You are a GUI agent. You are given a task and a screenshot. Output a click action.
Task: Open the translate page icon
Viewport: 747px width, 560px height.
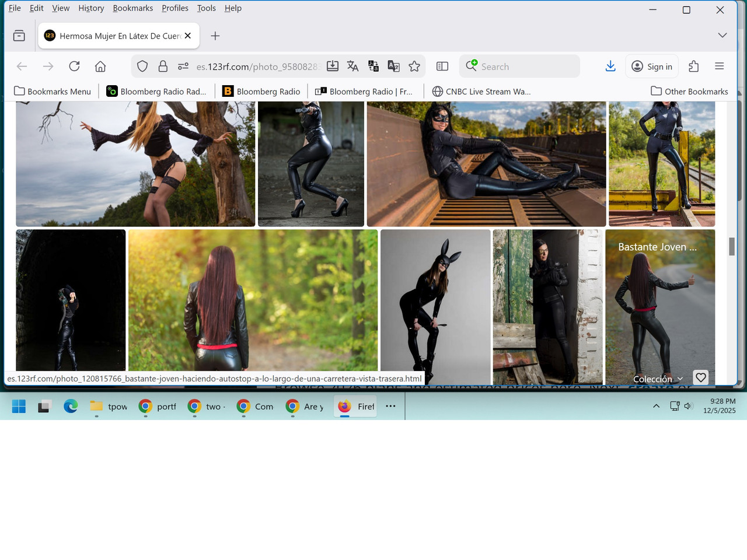(x=352, y=66)
